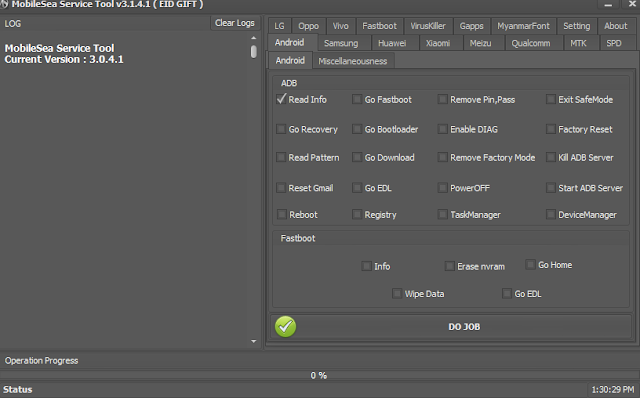Check the Exit SafeMode option

tap(551, 99)
